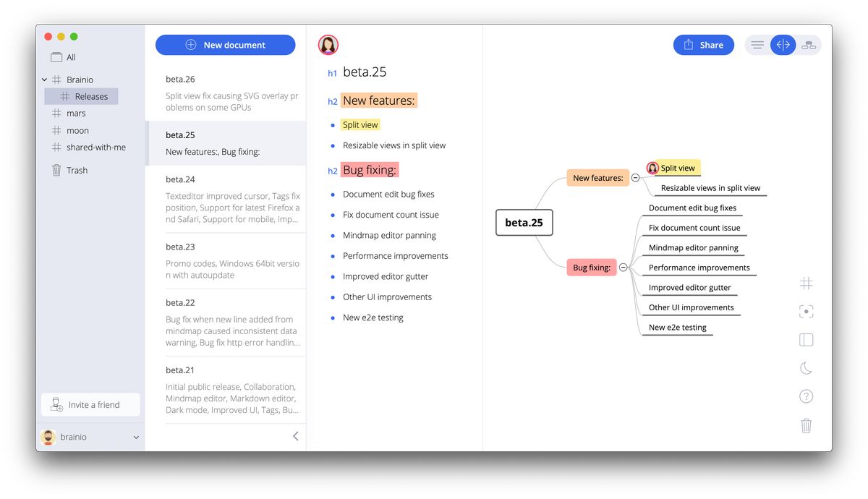Toggle the sidebar panel layout icon
Image resolution: width=868 pixels, height=499 pixels.
[x=806, y=340]
